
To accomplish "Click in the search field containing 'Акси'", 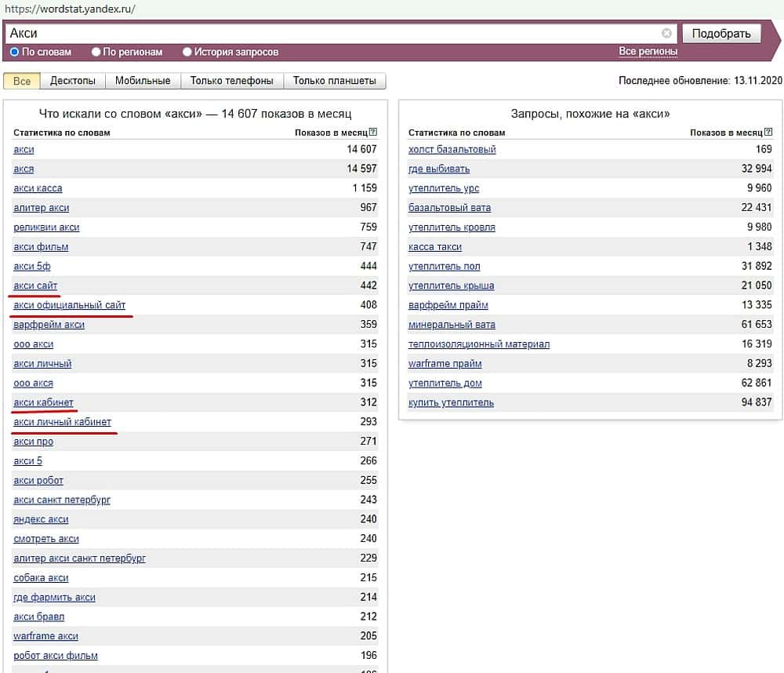I will [x=329, y=34].
